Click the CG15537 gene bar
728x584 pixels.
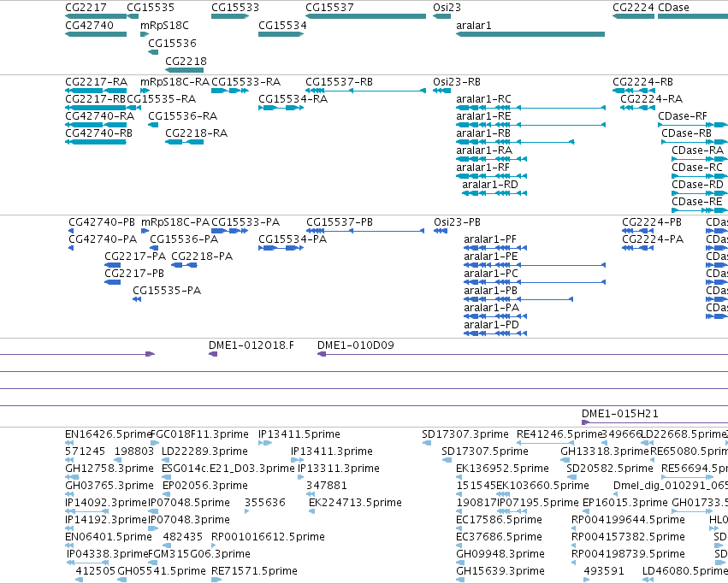(365, 16)
